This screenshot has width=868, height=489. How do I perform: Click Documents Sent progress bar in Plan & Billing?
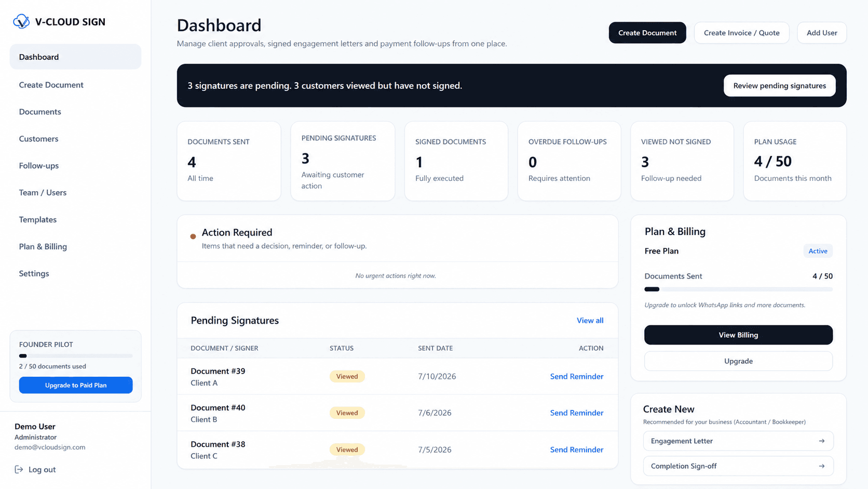point(738,289)
